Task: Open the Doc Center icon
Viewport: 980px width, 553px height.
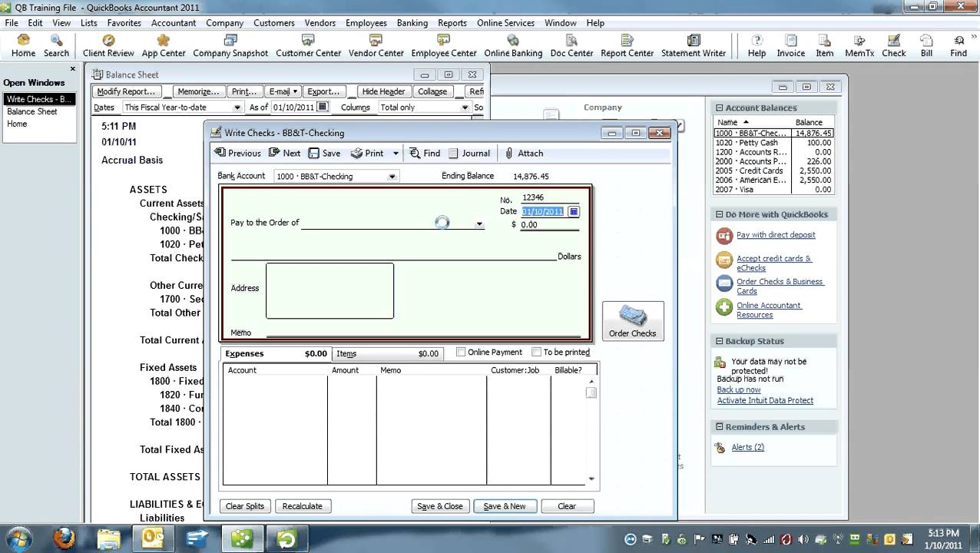Action: [x=571, y=46]
